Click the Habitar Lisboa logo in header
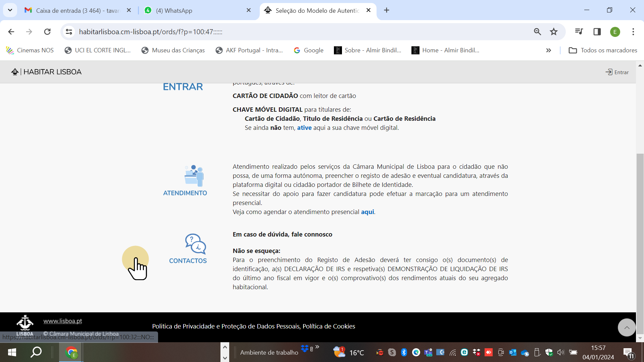Screen dimensions: 644x362 point(47,72)
